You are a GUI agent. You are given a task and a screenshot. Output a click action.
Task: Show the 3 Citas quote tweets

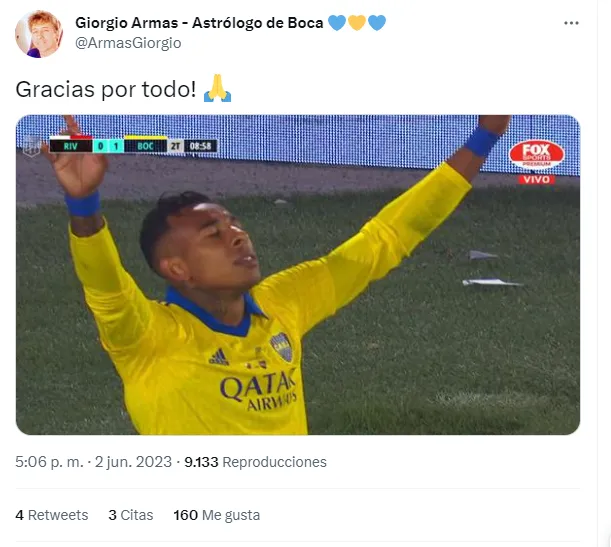[131, 515]
